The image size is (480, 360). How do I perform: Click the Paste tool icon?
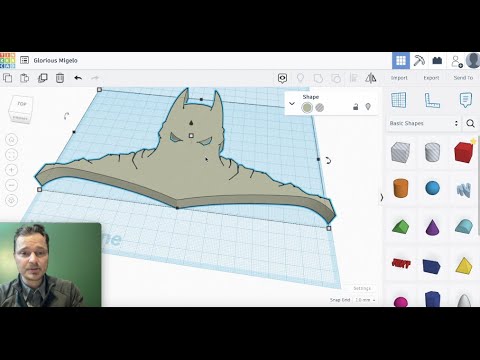[24, 78]
